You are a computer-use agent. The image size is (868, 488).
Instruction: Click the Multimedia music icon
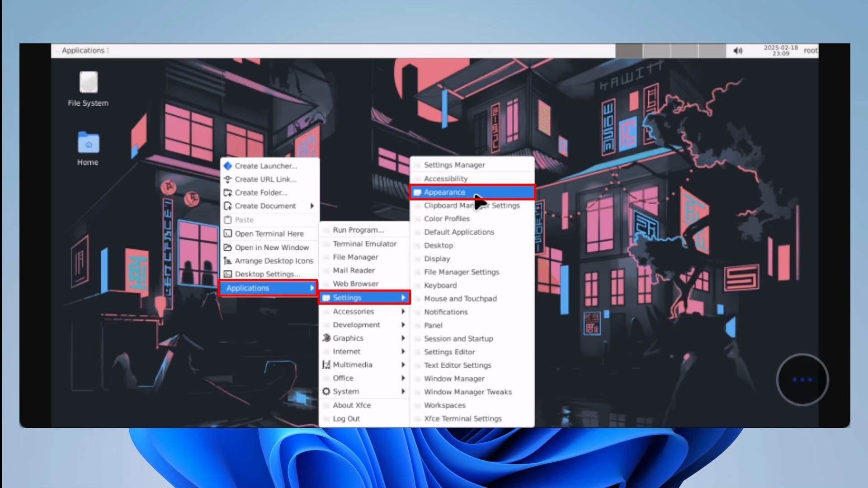pos(326,365)
